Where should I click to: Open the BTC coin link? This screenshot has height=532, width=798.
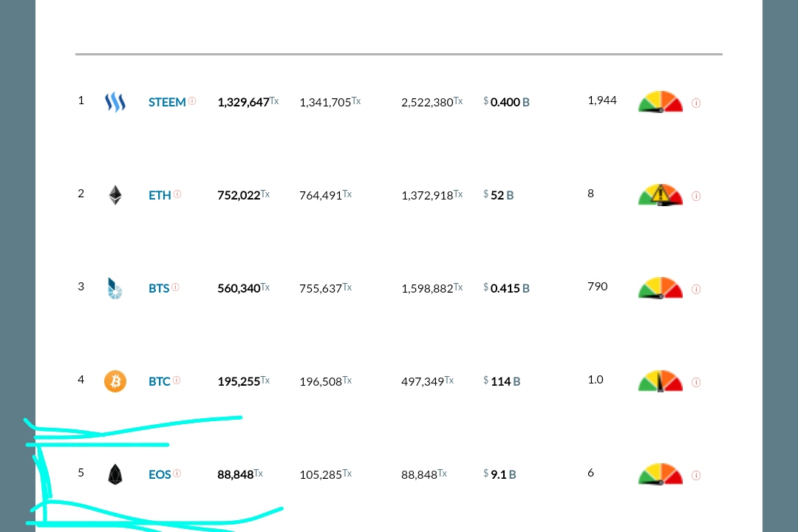coord(160,382)
